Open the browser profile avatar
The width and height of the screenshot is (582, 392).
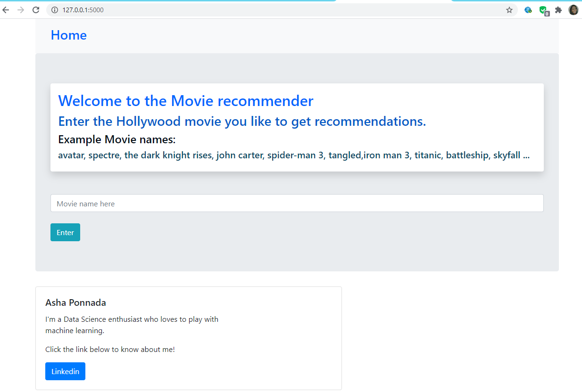(573, 9)
